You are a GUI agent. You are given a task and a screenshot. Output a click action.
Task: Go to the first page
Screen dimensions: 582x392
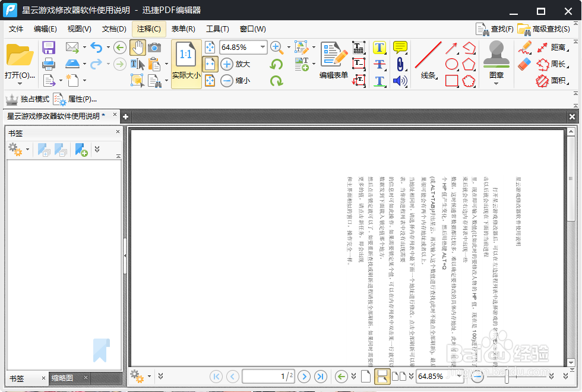point(216,377)
